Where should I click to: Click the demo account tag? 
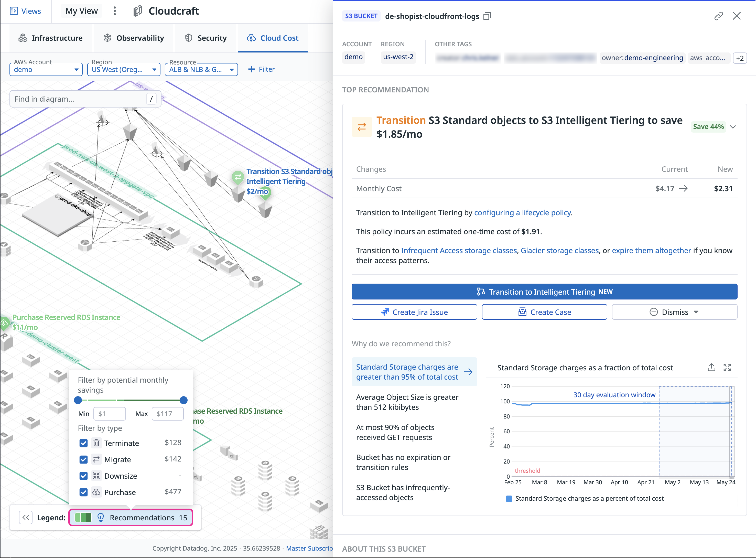click(x=353, y=57)
